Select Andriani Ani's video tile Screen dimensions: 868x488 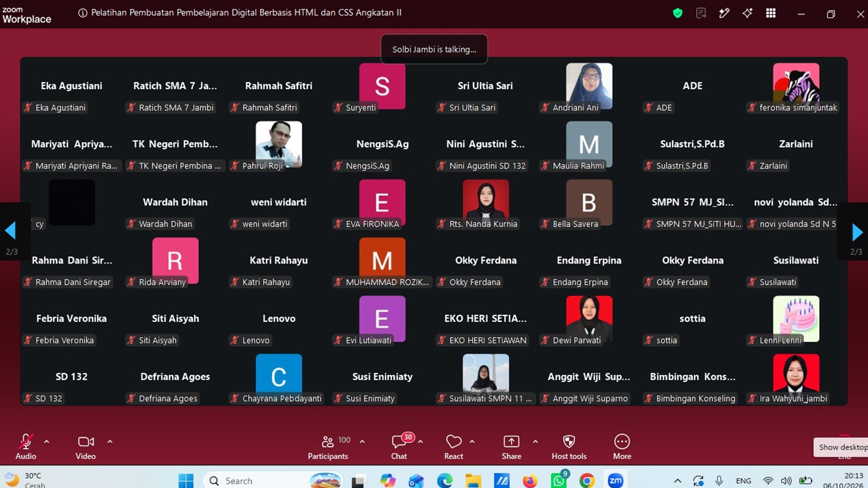tap(589, 86)
